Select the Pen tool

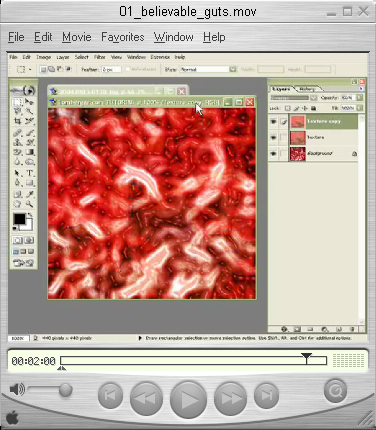coord(18,183)
